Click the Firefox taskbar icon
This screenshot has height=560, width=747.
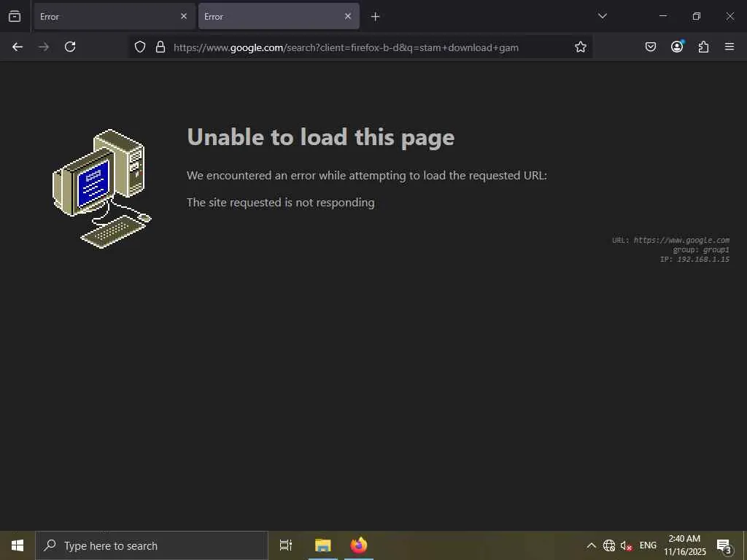(359, 545)
